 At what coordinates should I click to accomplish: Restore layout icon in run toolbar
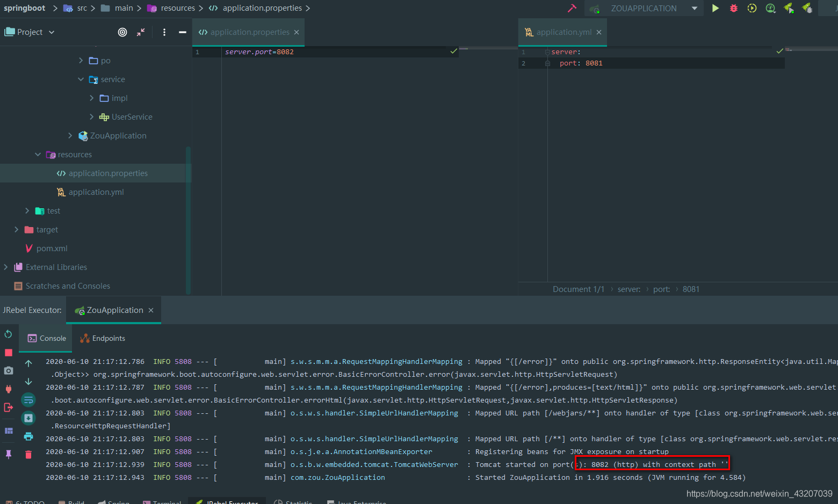(9, 430)
